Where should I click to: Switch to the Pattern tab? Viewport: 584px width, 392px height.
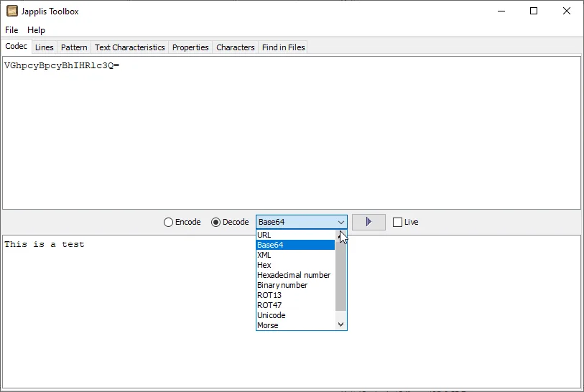(74, 47)
